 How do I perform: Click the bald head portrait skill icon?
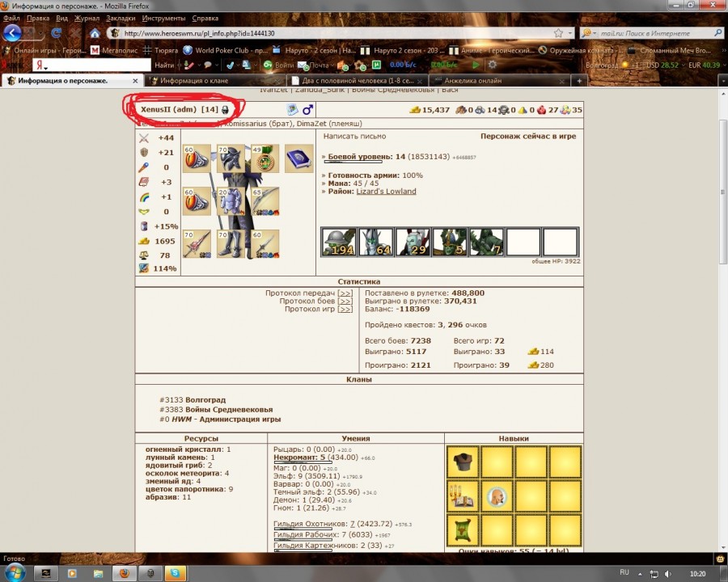click(x=497, y=496)
